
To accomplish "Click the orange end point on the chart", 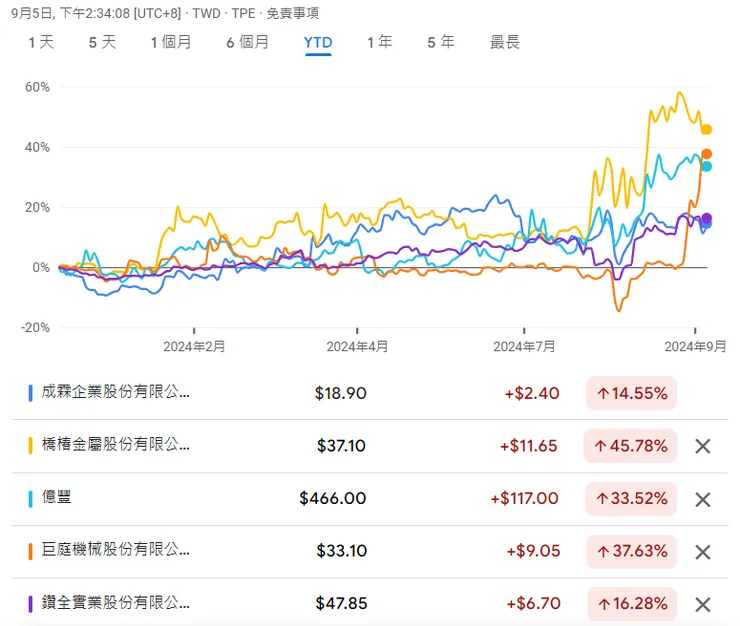I will click(706, 154).
